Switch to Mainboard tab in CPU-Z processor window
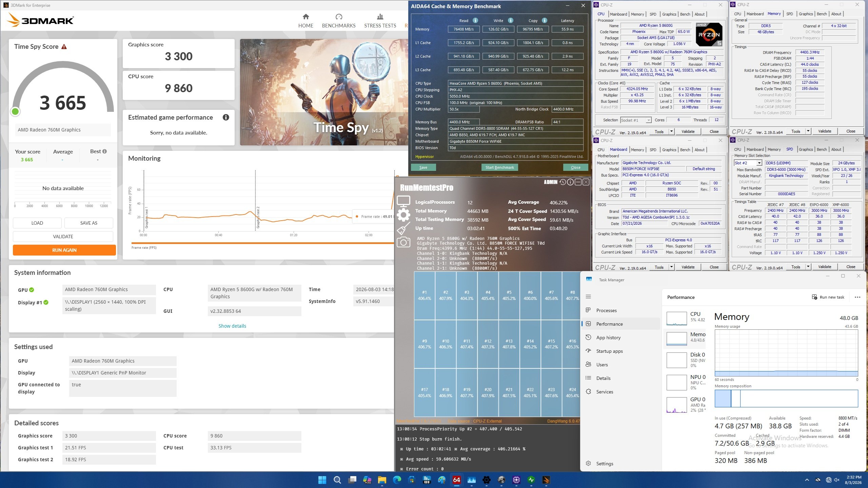The height and width of the screenshot is (488, 868). point(618,14)
